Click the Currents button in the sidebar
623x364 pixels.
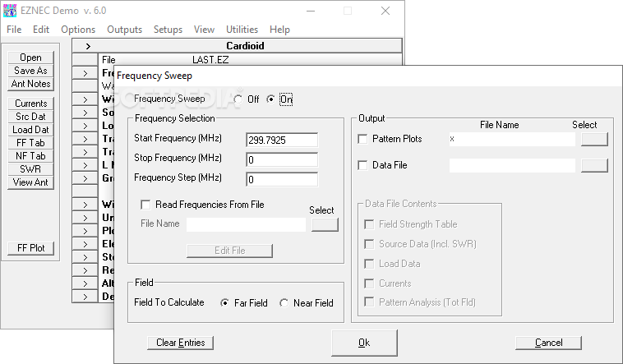[30, 104]
